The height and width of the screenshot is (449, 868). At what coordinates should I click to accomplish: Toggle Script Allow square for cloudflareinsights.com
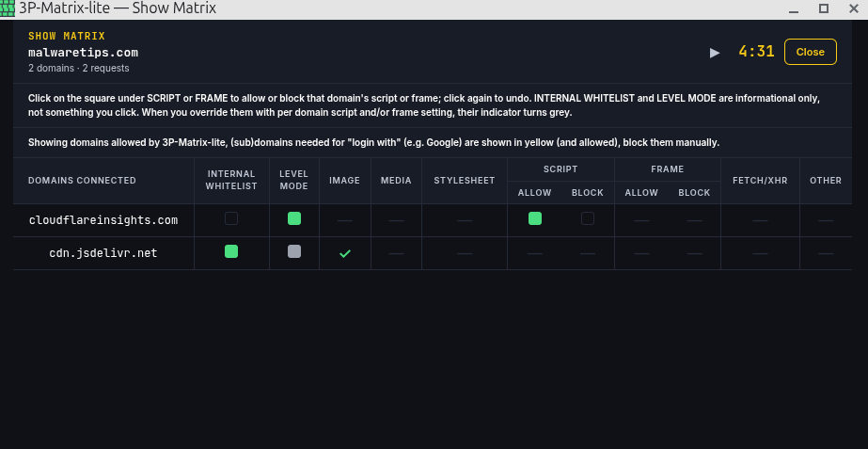535,218
